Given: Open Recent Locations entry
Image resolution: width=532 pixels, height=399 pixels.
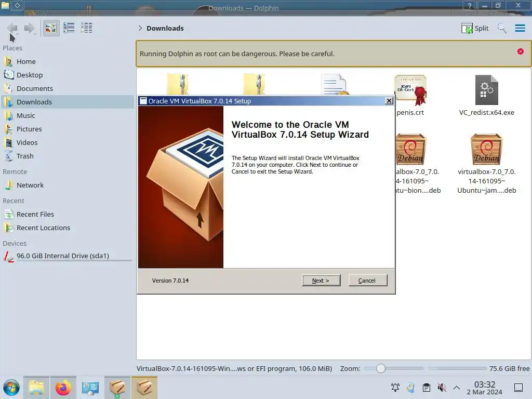Looking at the screenshot, I should pos(68,228).
